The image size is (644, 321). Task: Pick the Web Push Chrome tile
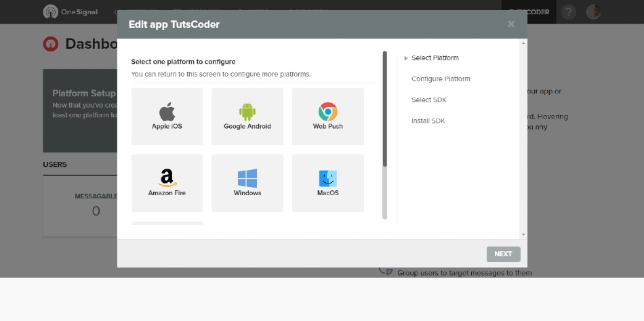[x=327, y=116]
